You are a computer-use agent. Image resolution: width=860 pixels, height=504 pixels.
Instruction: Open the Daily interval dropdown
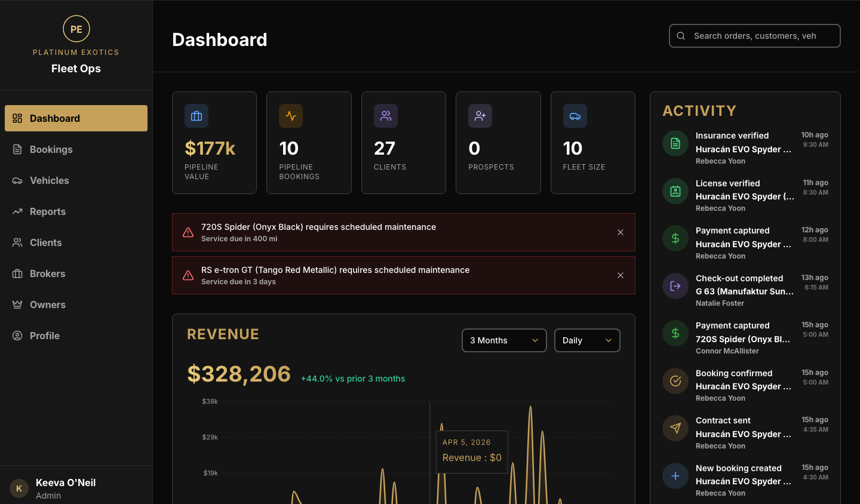pyautogui.click(x=587, y=340)
